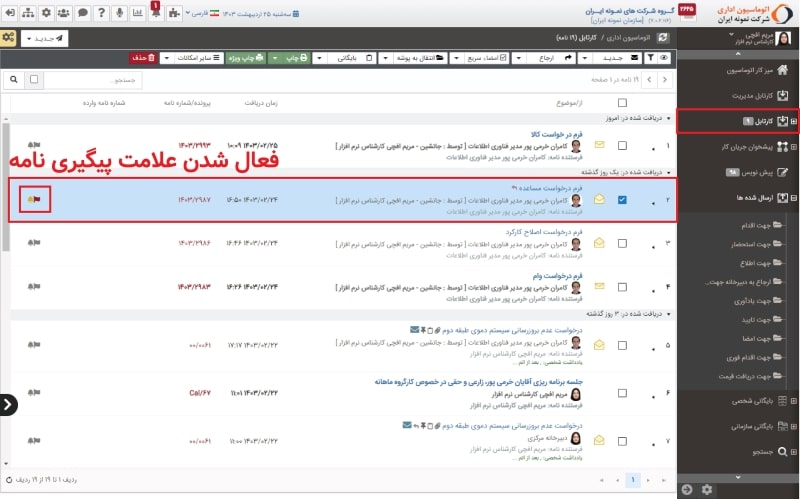
Task: Click the refresh icon beside breadcrumb
Action: pyautogui.click(x=663, y=37)
